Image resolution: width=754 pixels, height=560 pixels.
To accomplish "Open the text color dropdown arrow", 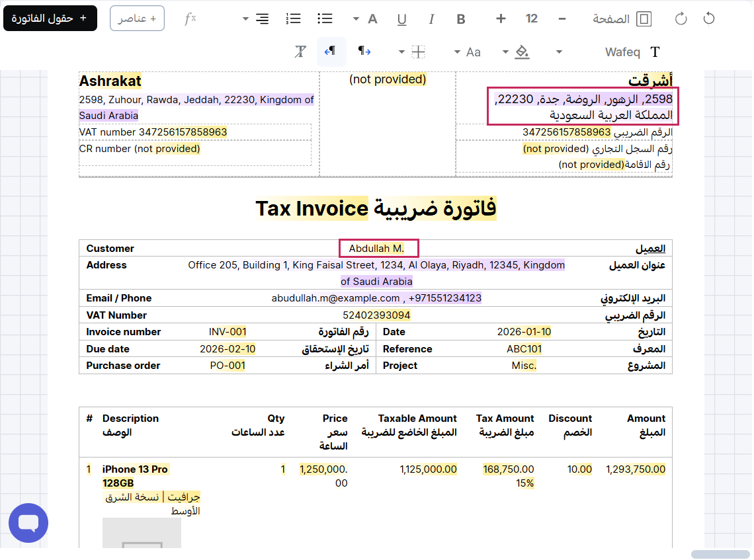I will coord(356,19).
